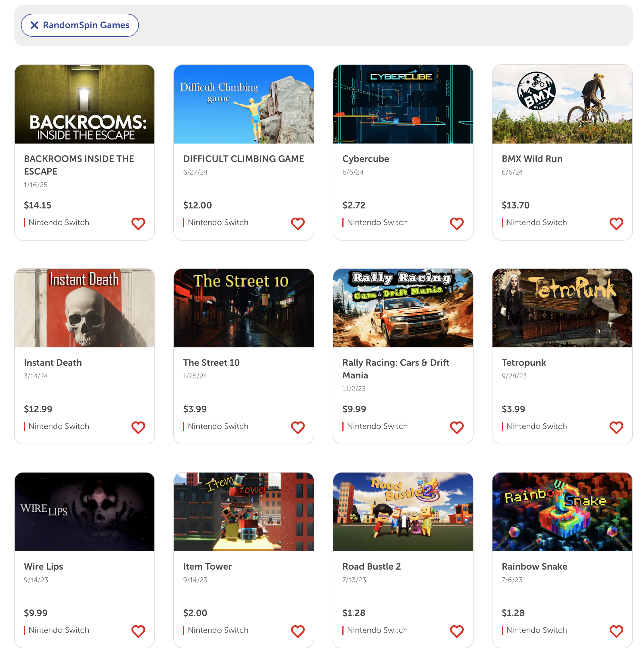Click Tetropunk's wishlist heart icon
Image resolution: width=644 pixels, height=654 pixels.
[x=616, y=427]
